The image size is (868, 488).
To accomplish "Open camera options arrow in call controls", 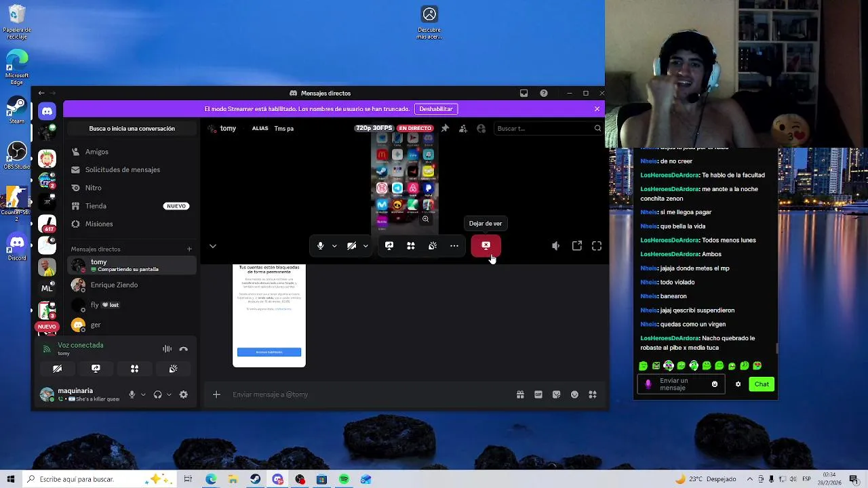I will [366, 246].
